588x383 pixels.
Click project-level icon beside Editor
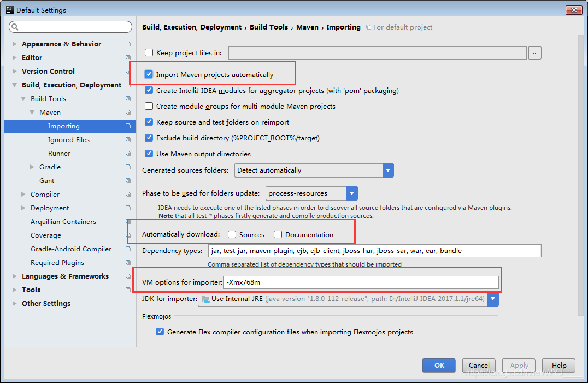coord(128,58)
